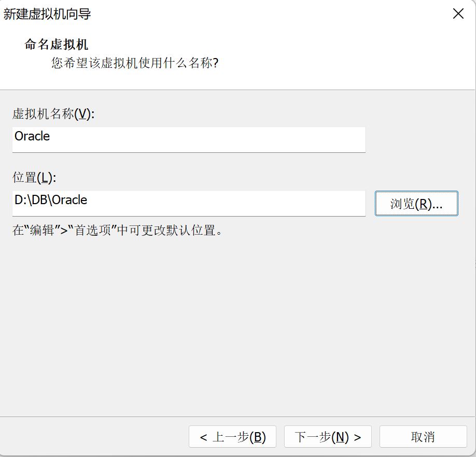Click the 虚拟机名称(V): label
This screenshot has height=457, width=476.
pos(53,115)
